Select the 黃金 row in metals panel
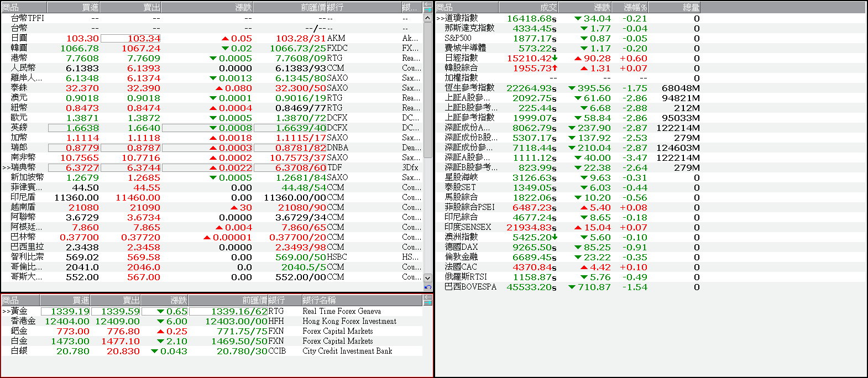868x378 pixels. (212, 311)
